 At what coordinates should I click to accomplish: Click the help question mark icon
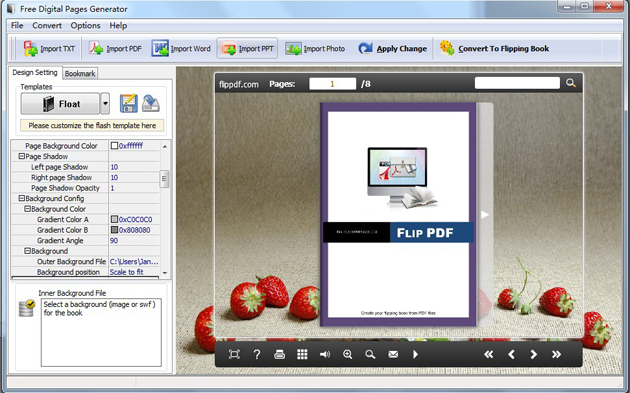[x=257, y=354]
